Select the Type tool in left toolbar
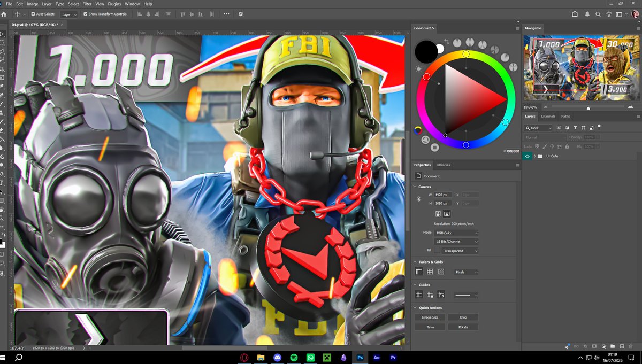Screen dimensions: 642x364 click(2, 183)
